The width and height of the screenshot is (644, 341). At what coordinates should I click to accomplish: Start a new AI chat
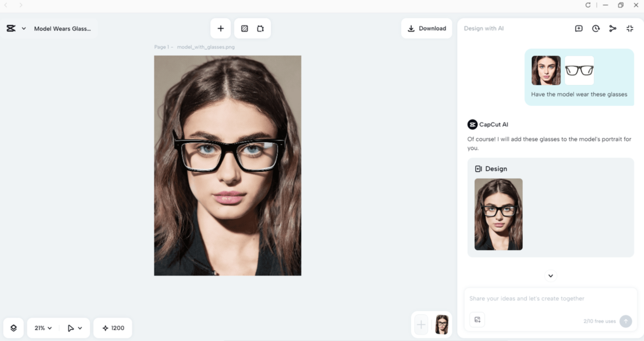579,28
